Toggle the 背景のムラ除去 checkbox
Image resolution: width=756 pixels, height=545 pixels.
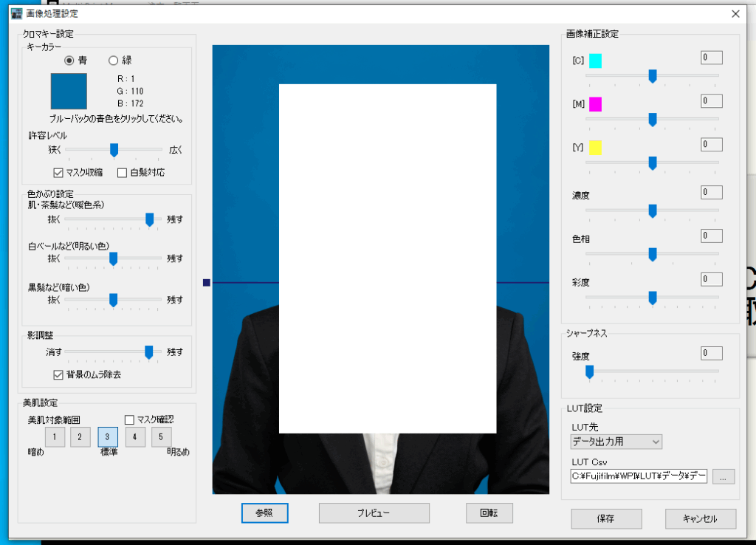[x=59, y=375]
